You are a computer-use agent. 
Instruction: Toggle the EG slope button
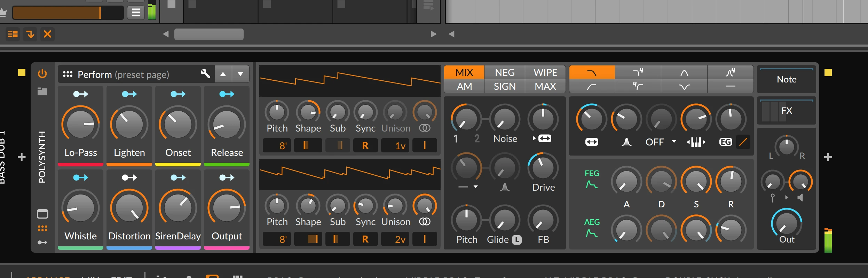point(743,142)
